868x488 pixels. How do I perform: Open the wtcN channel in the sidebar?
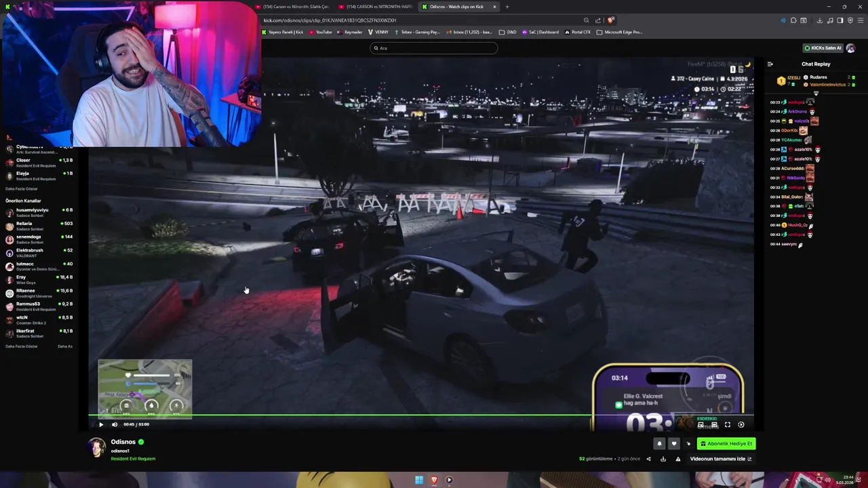(39, 319)
